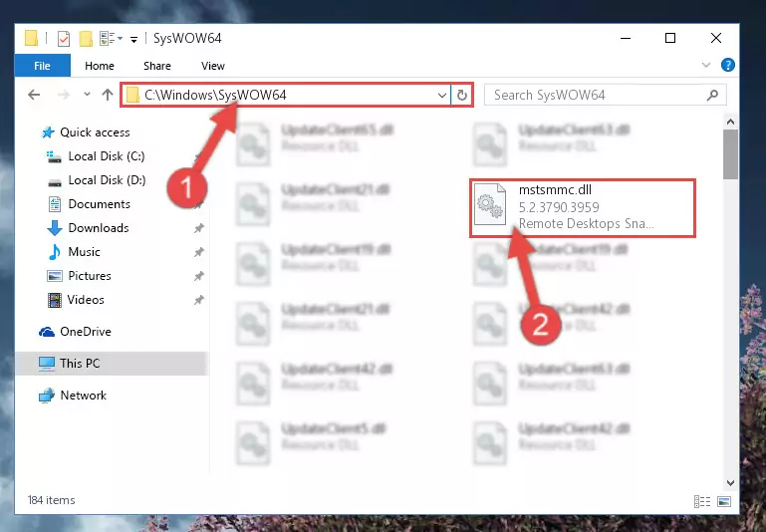This screenshot has width=766, height=532.
Task: Click the Network icon in sidebar
Action: tap(47, 396)
